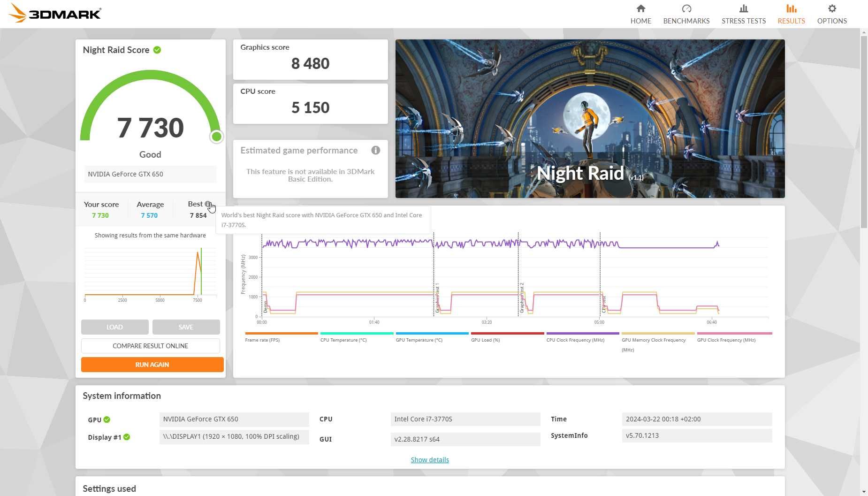Screen dimensions: 868x496
Task: Toggle GPU Clock Frequency legend item
Action: pyautogui.click(x=734, y=337)
